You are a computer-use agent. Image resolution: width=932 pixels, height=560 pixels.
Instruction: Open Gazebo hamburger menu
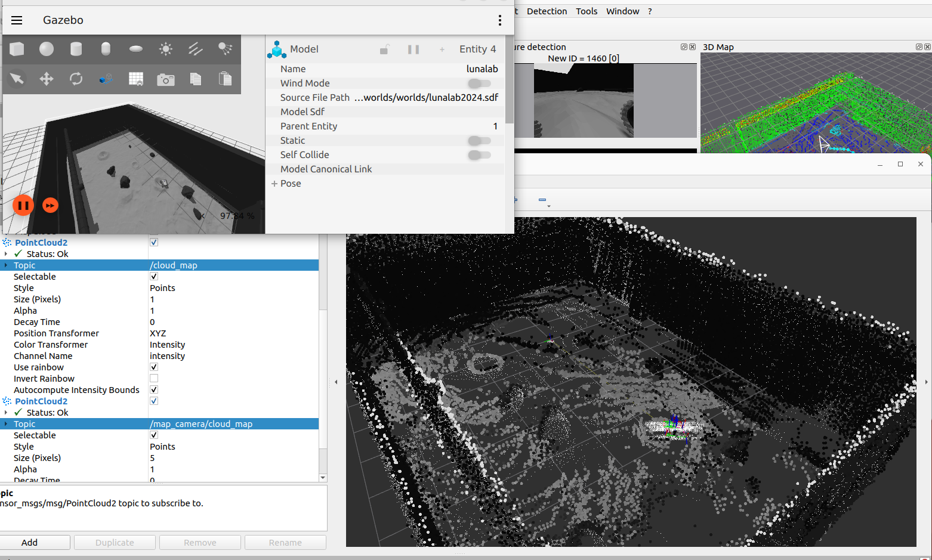point(17,20)
